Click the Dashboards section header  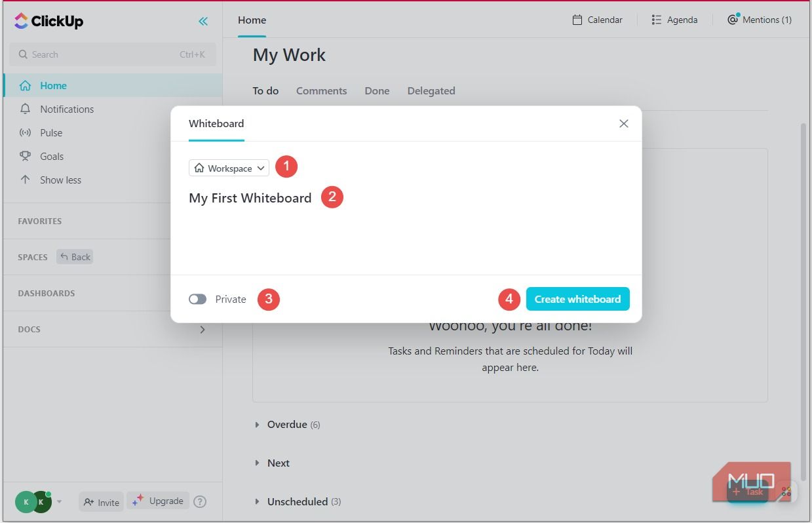click(47, 293)
